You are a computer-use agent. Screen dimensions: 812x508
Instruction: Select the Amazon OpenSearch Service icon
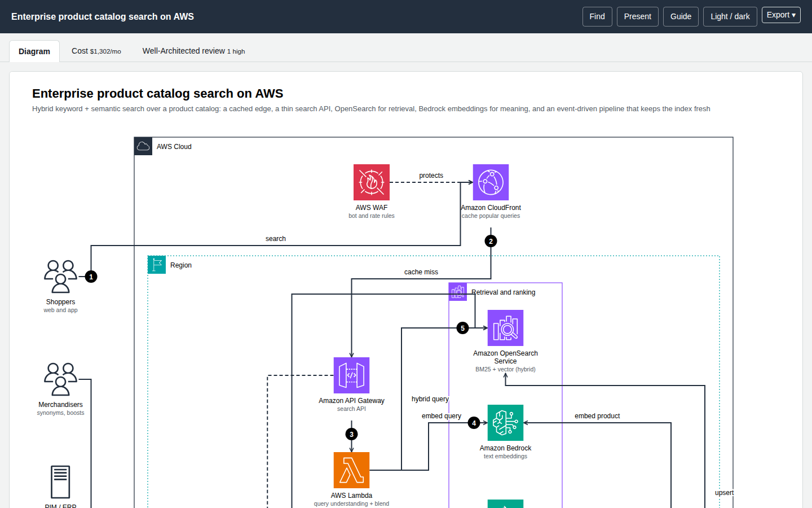pos(505,328)
